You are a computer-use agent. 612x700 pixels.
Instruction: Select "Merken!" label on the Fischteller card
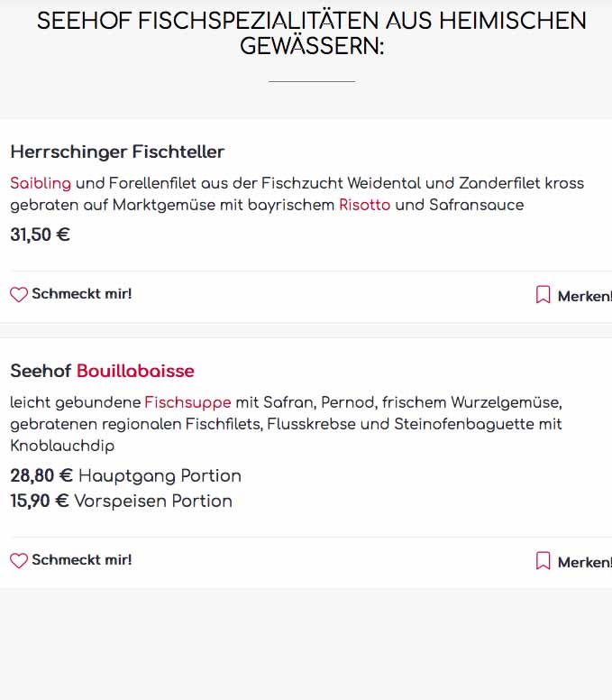pos(584,296)
